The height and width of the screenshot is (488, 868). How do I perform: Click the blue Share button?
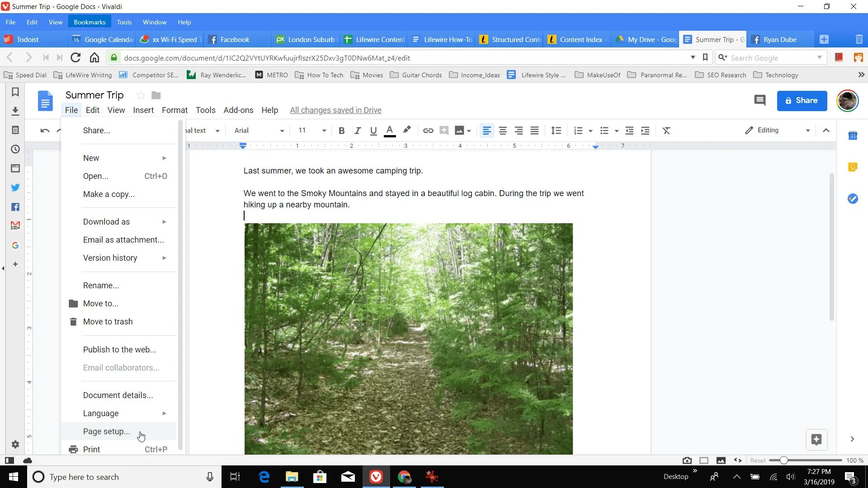click(x=802, y=101)
